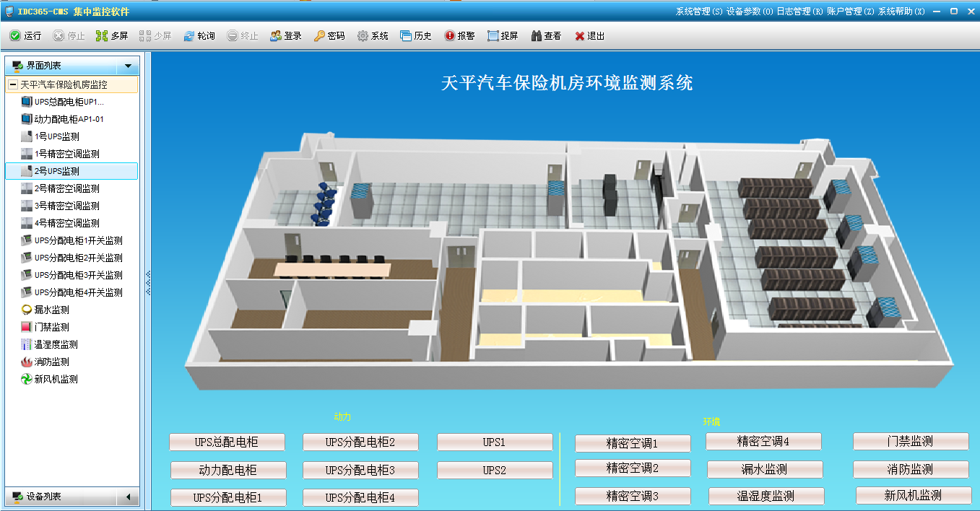
Task: Click the UPS2 button
Action: point(495,470)
